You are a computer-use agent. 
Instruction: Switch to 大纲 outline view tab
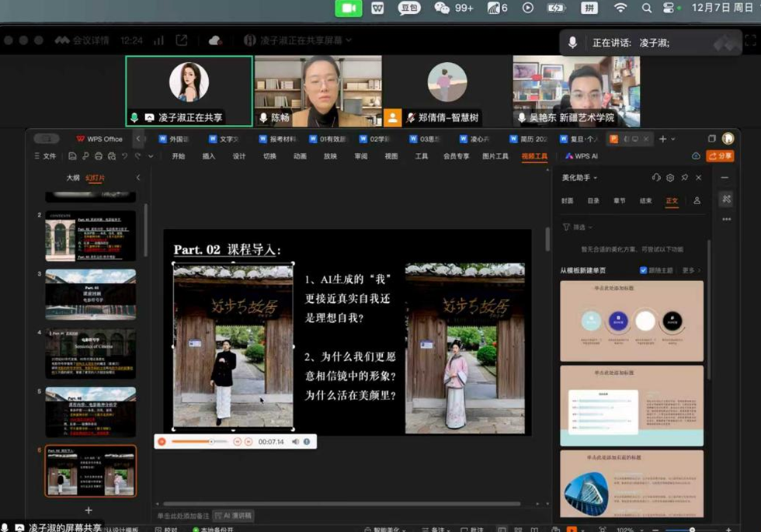pos(73,178)
